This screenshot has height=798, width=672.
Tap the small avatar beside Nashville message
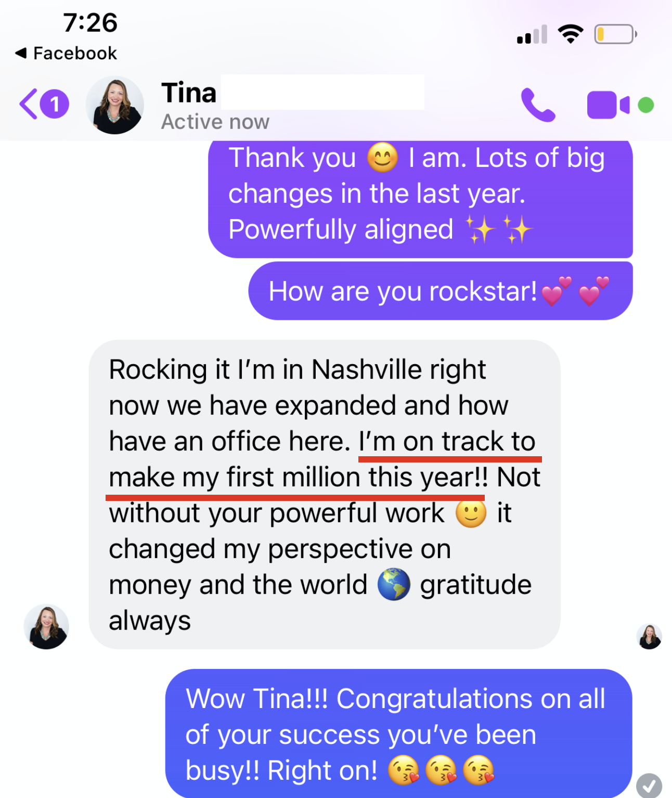[x=46, y=626]
